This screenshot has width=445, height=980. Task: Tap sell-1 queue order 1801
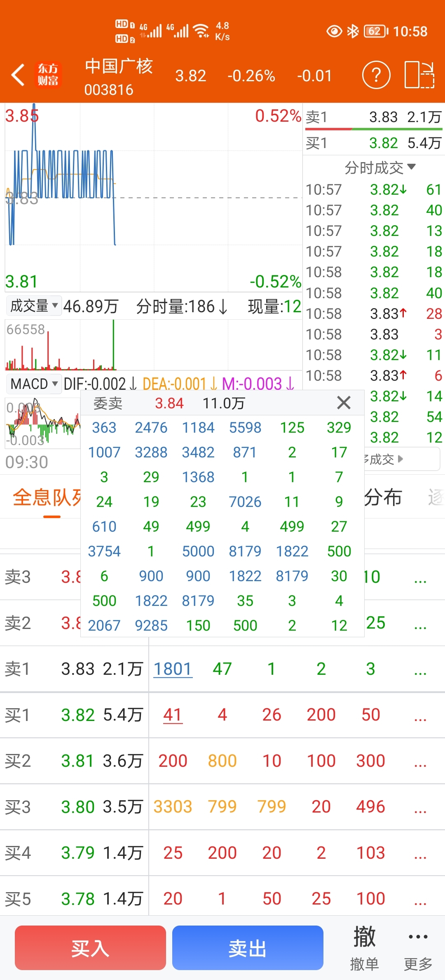tap(173, 669)
